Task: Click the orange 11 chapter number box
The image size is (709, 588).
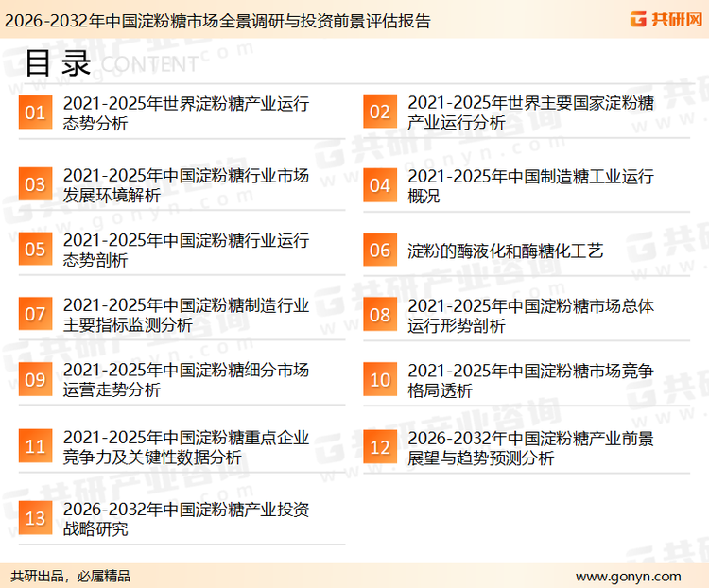Action: [35, 446]
